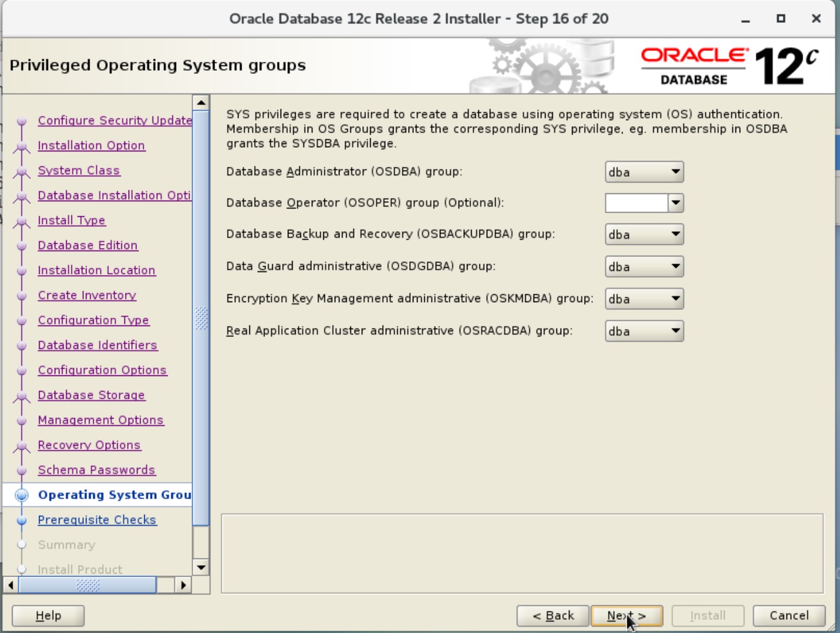The width and height of the screenshot is (840, 633).
Task: Click the Back button
Action: [x=553, y=616]
